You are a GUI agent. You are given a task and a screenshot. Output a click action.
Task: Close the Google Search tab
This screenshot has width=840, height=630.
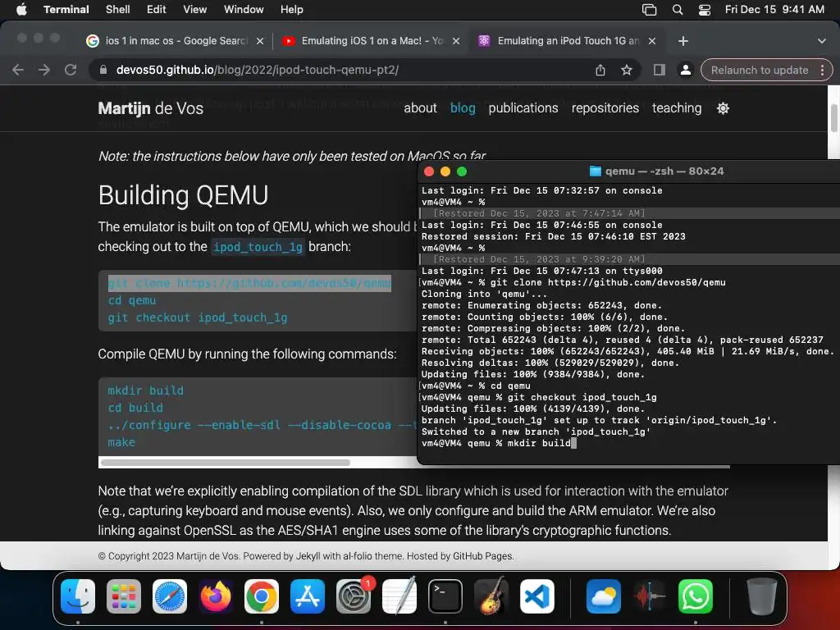(260, 41)
